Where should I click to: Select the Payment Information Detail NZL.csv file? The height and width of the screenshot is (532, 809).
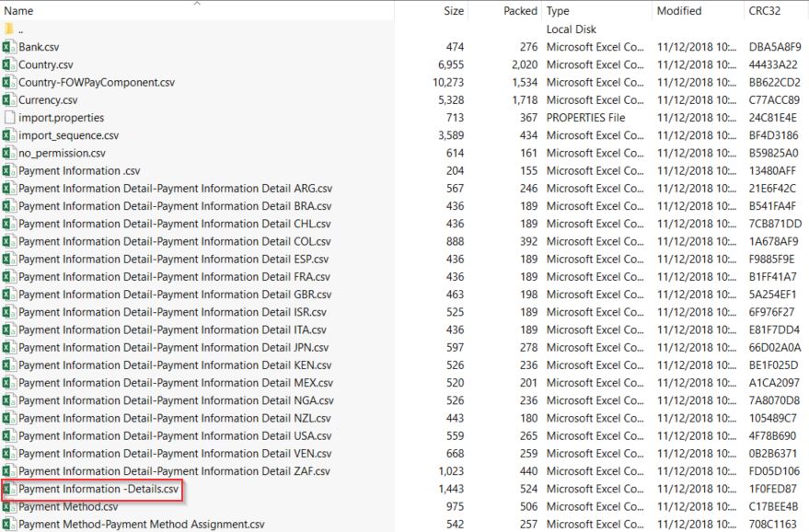tap(175, 418)
